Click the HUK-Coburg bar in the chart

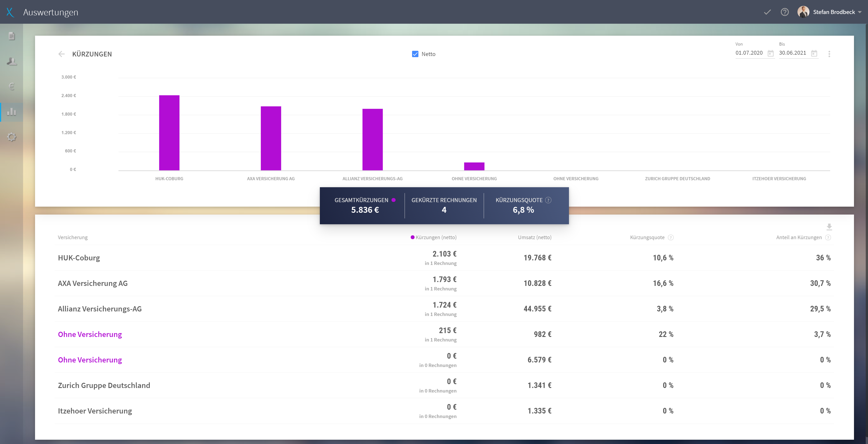tap(169, 133)
